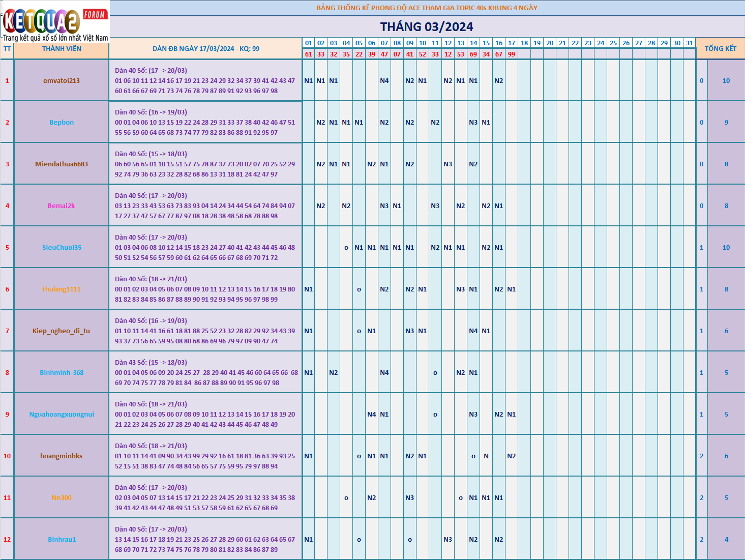The width and height of the screenshot is (745, 560).
Task: Click N4 cell in emvatoi213 row
Action: coord(384,81)
